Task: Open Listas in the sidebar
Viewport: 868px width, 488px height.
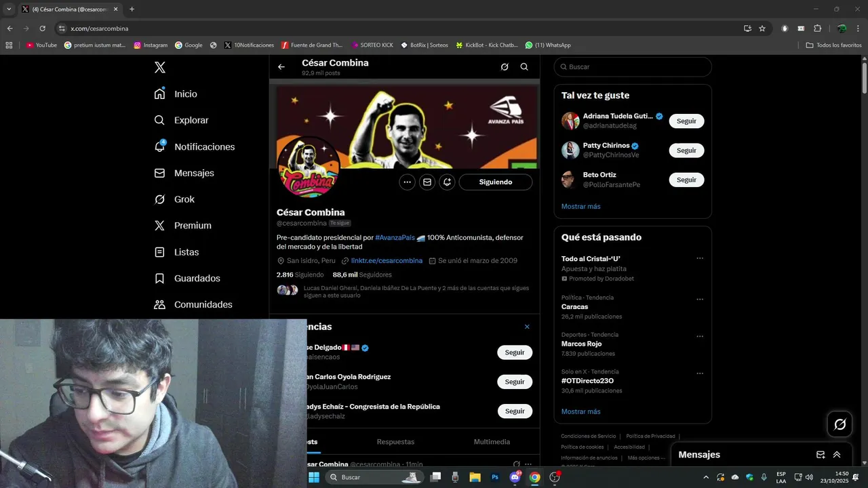Action: 177,252
